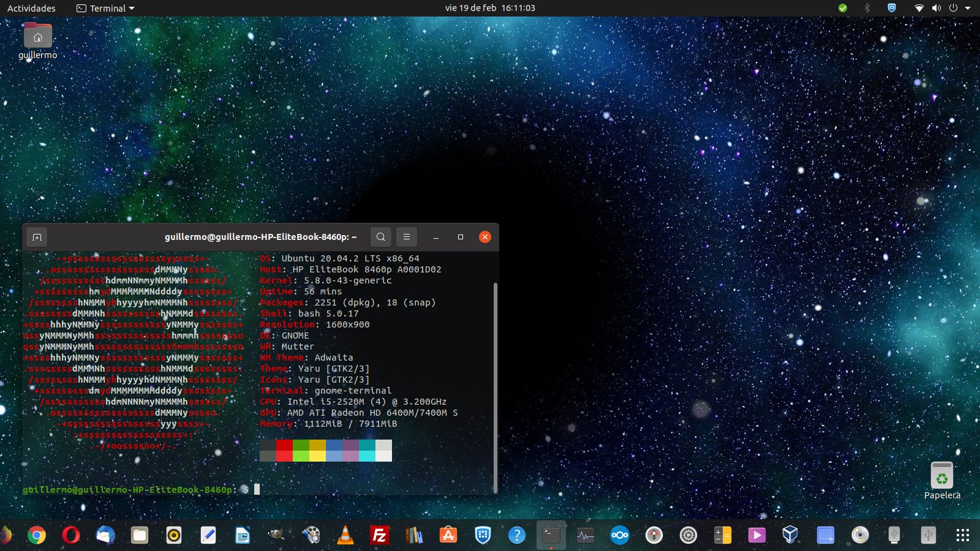
Task: Open the System Monitor in dock
Action: coord(585,536)
